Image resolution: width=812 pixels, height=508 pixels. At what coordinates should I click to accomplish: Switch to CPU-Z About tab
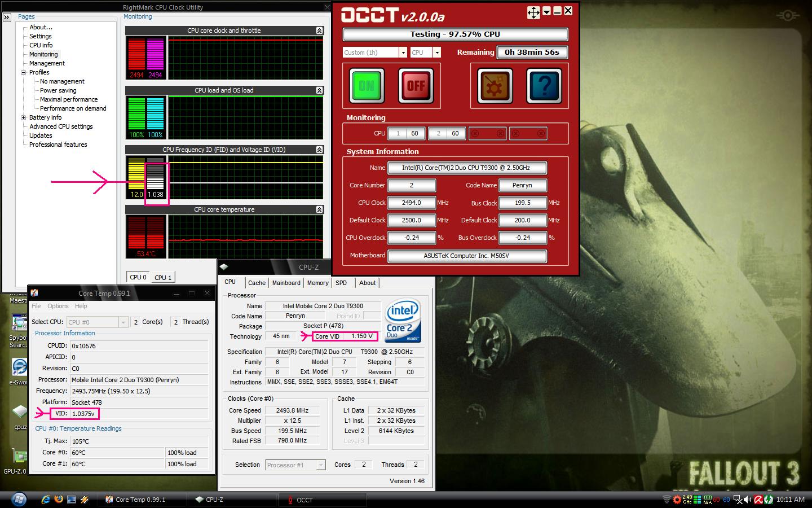pos(368,283)
